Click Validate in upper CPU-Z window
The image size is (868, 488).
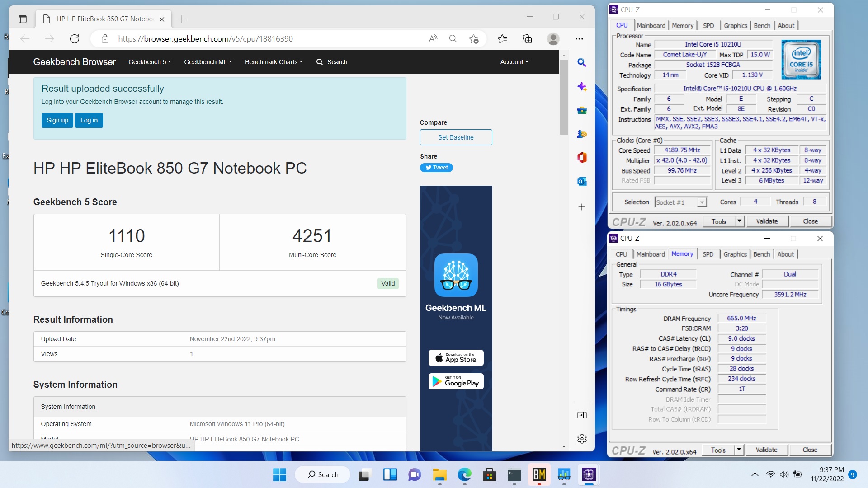click(767, 221)
